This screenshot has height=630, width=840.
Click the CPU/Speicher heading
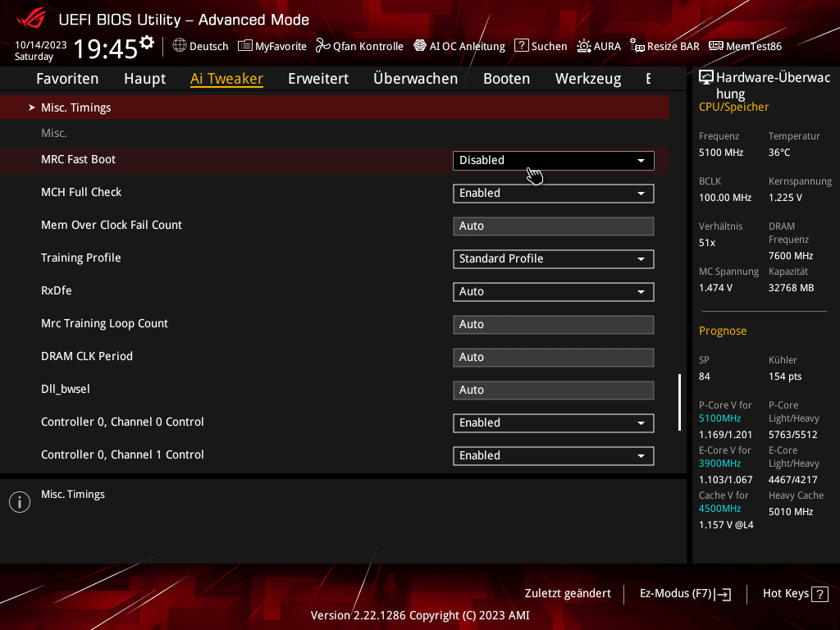coord(733,107)
